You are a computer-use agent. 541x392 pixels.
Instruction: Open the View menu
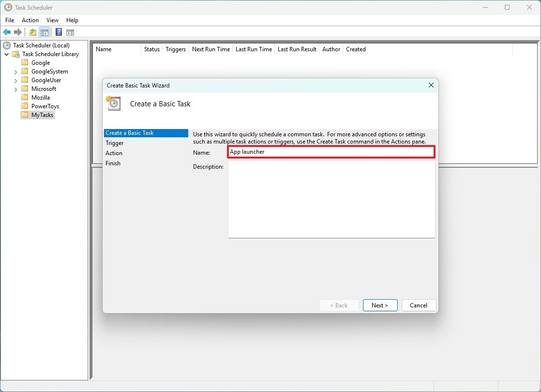[52, 20]
